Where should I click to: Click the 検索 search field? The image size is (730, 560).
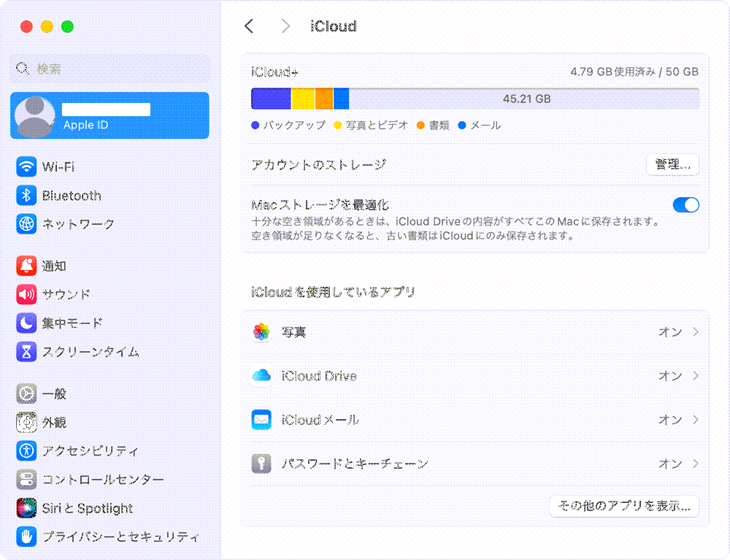[x=110, y=69]
